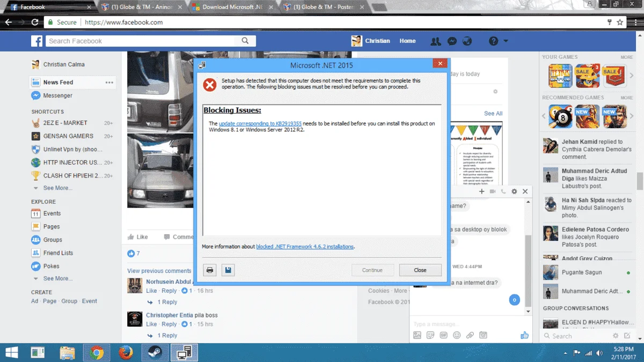Viewport: 644px width, 362px height.
Task: Click the Facebook browser tab
Action: tap(51, 8)
